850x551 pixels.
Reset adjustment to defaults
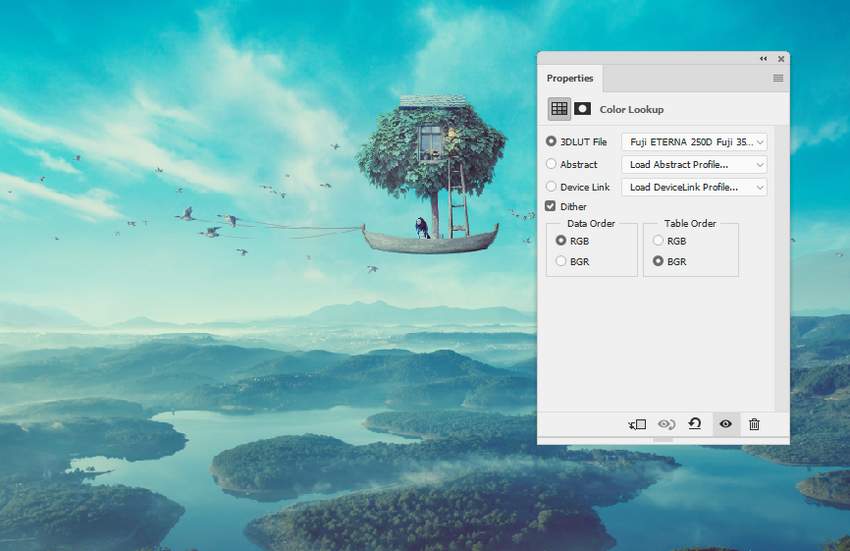pyautogui.click(x=695, y=424)
